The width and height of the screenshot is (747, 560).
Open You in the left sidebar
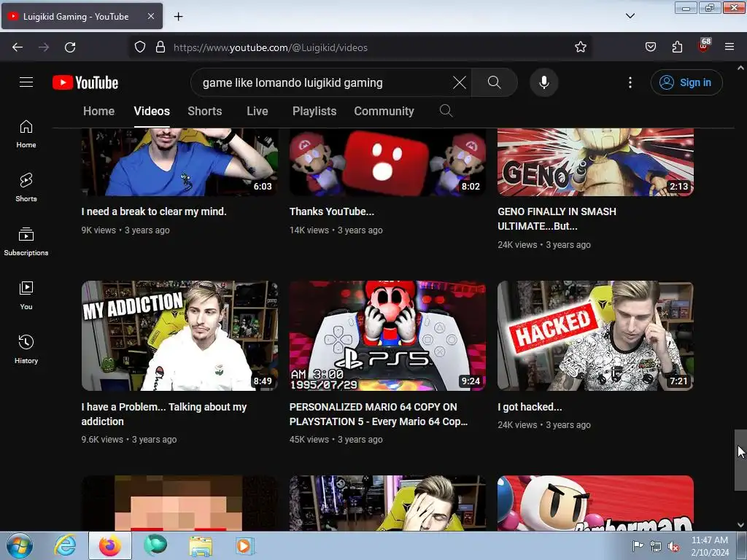point(26,295)
